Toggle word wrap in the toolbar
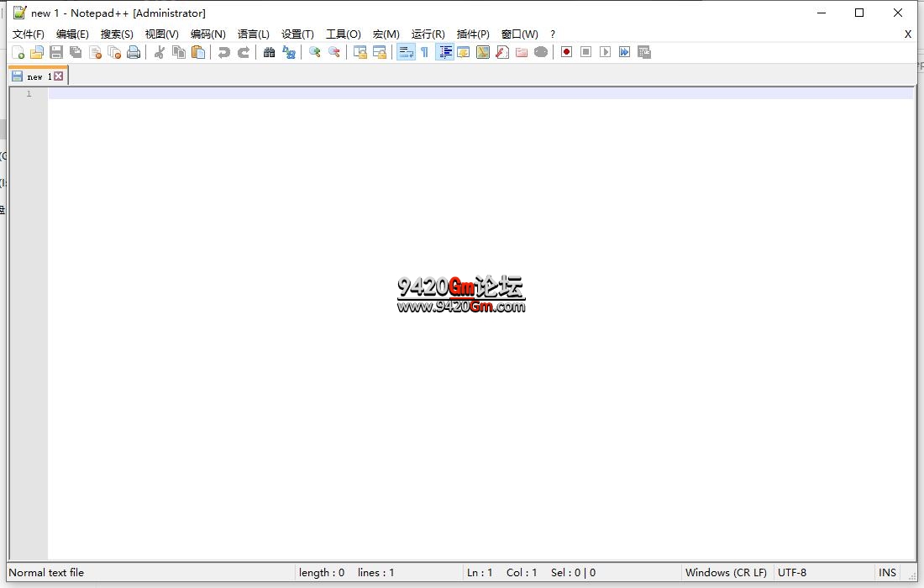This screenshot has width=924, height=588. [x=406, y=52]
